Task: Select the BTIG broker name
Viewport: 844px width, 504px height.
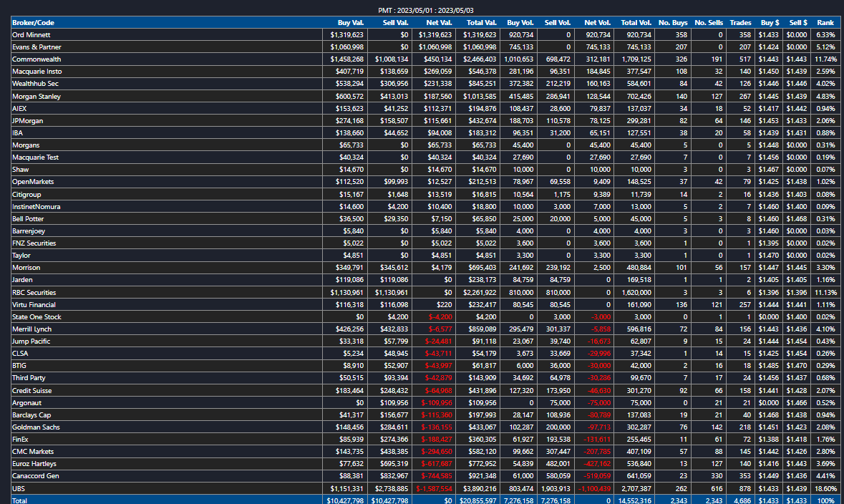Action: click(19, 365)
